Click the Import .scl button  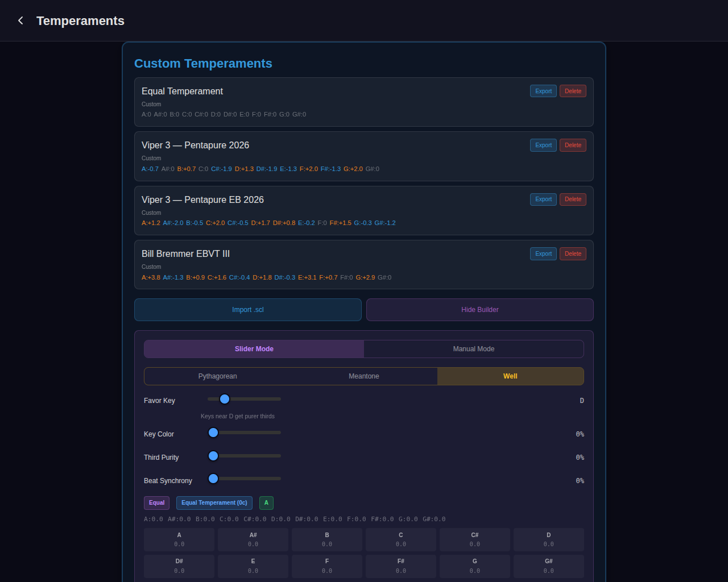pos(248,310)
